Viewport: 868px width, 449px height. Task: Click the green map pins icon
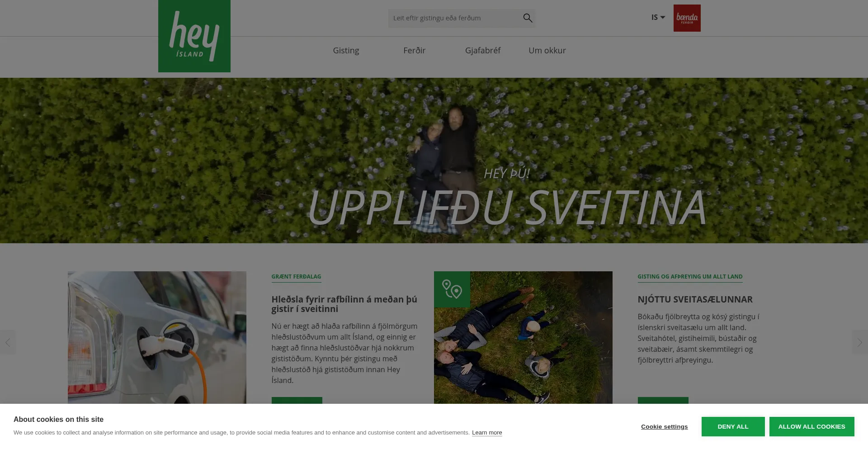point(452,289)
